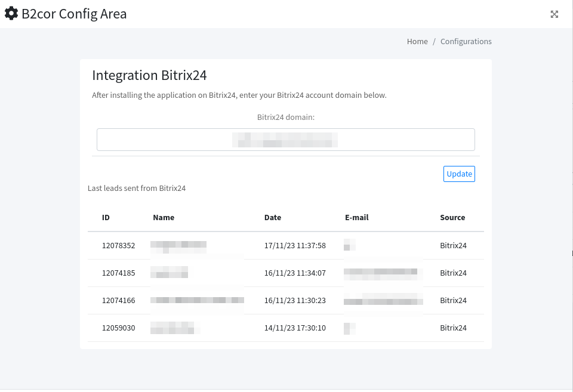
Task: Click the gear icon beside B2cor Config Area
Action: pos(11,14)
